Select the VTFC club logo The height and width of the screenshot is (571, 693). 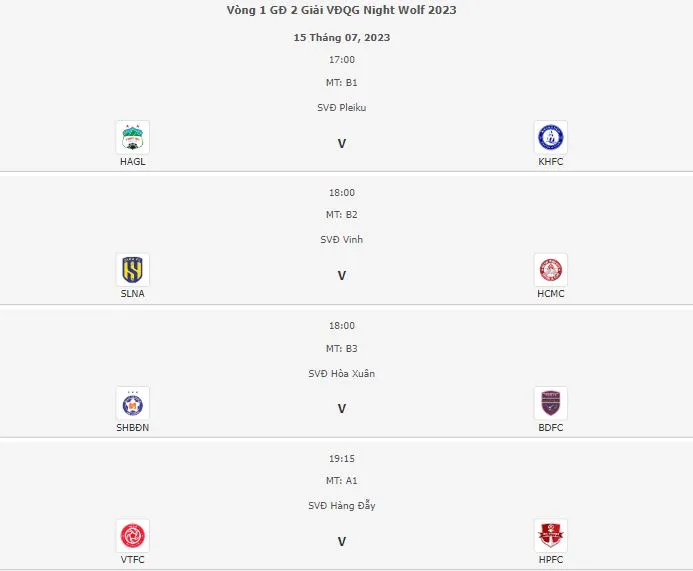point(132,536)
